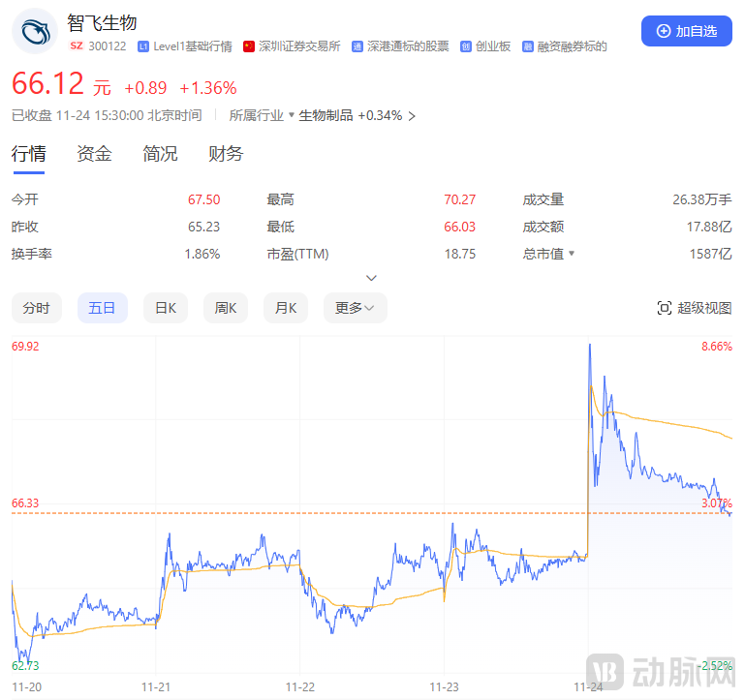Click the 创 创业板 badge icon
Viewport: 745px width, 700px height.
point(466,46)
